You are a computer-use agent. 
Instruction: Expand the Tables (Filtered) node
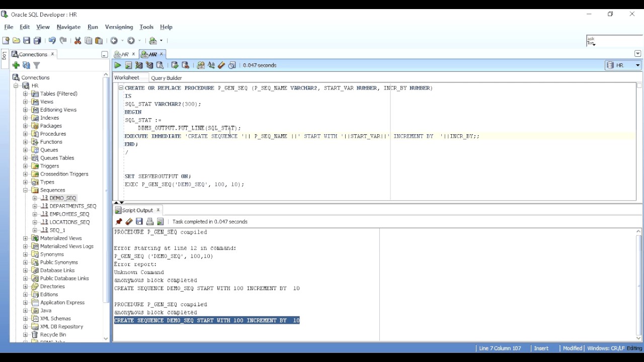(x=25, y=94)
